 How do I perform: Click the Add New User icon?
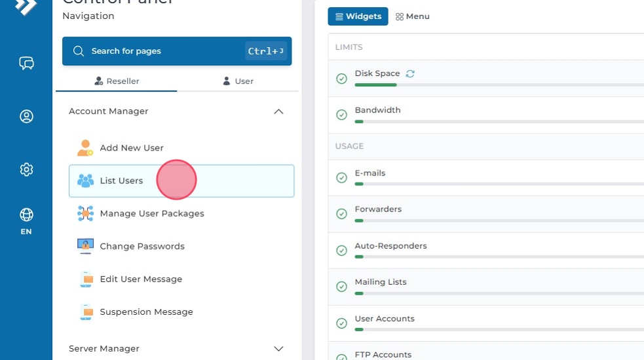85,148
